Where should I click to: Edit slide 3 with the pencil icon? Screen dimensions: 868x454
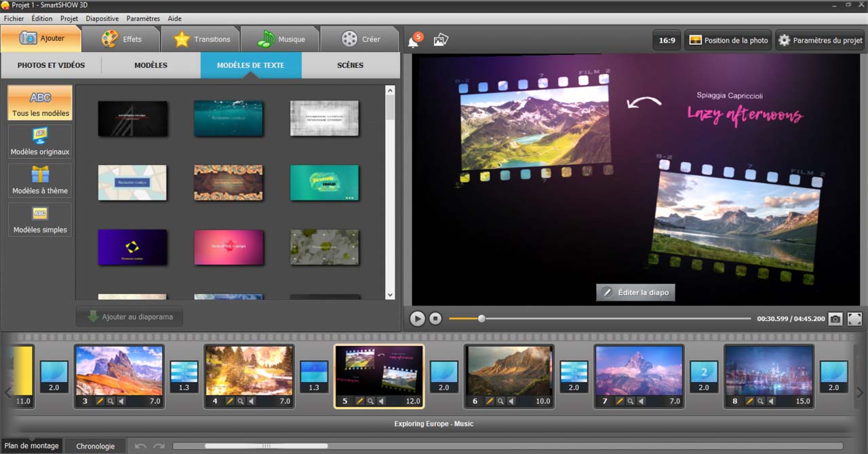click(99, 401)
